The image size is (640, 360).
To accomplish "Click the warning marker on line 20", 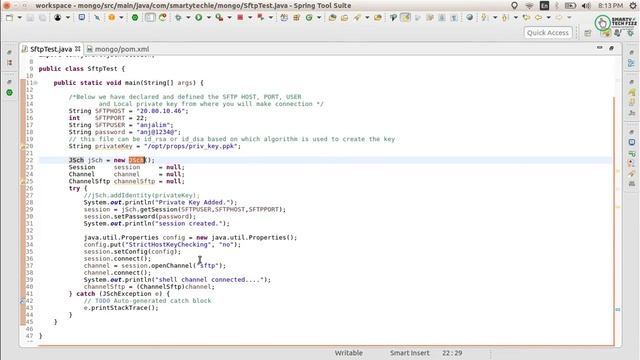I will click(23, 146).
